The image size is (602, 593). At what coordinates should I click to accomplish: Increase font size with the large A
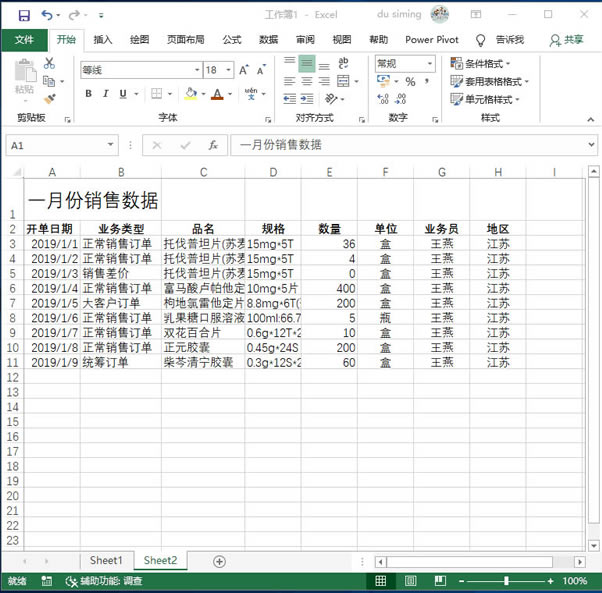(244, 70)
